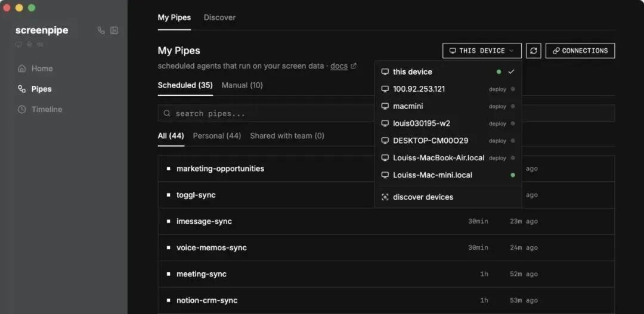The height and width of the screenshot is (314, 644).
Task: Open the docs link
Action: (339, 66)
